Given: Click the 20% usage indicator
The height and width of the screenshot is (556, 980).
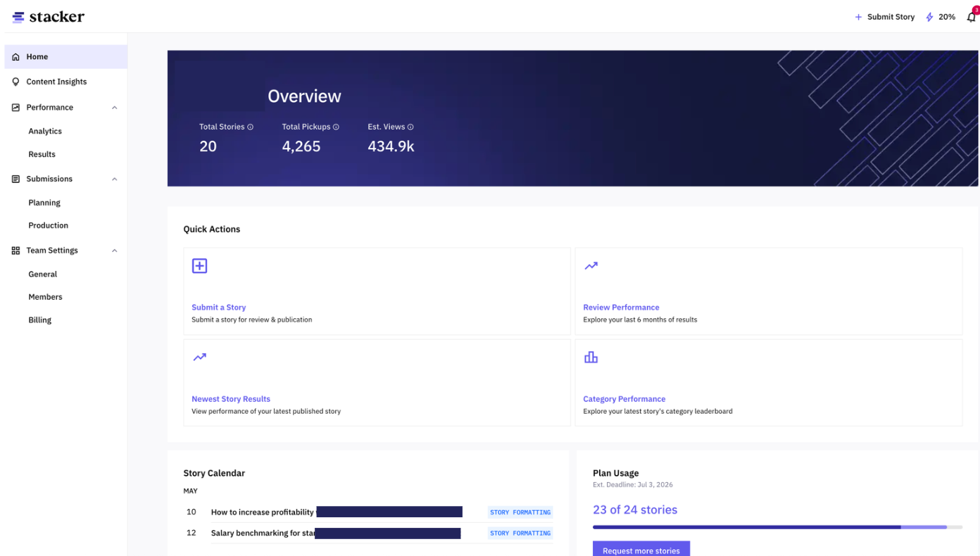Looking at the screenshot, I should click(x=941, y=17).
